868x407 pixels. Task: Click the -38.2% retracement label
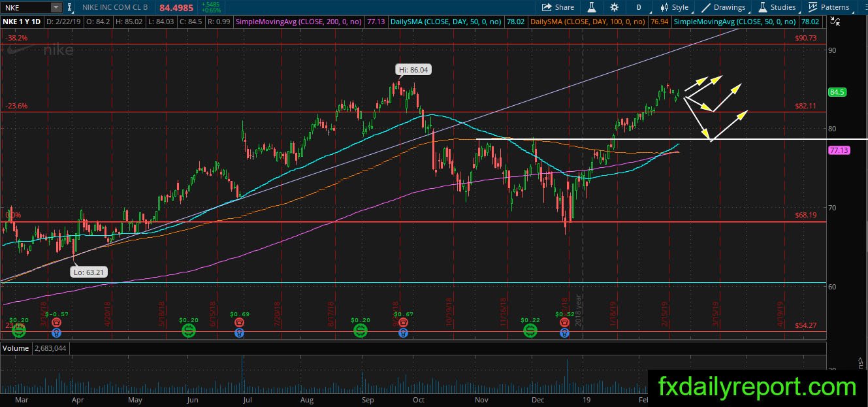pos(16,38)
